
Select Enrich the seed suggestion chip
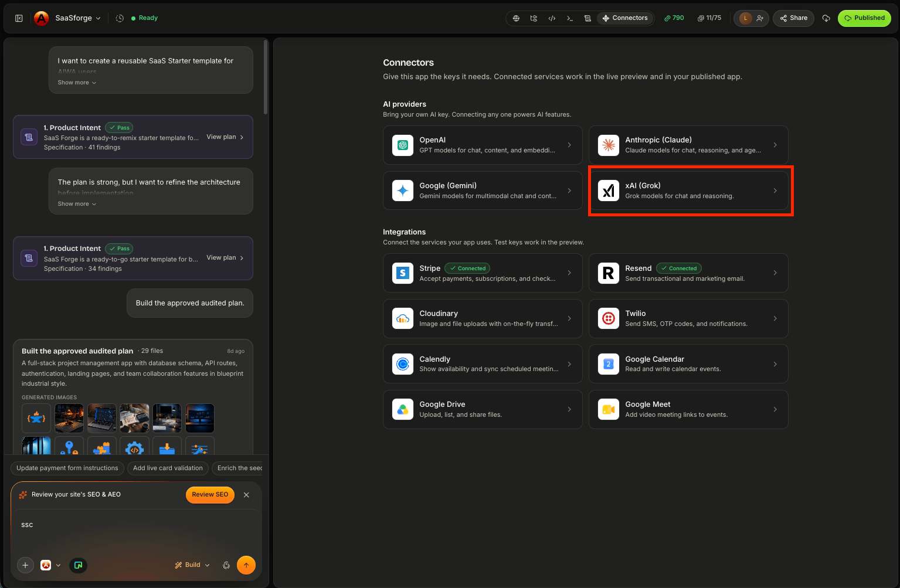click(237, 468)
